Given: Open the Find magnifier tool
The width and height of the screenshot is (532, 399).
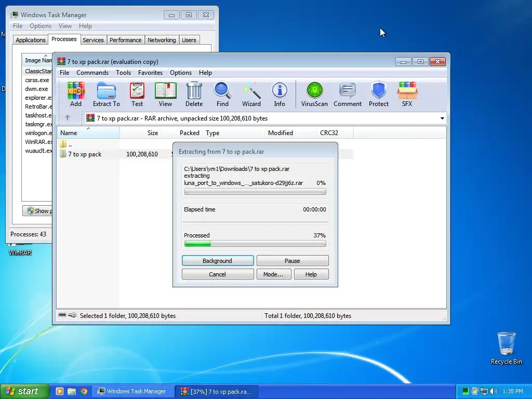Looking at the screenshot, I should coord(222,95).
